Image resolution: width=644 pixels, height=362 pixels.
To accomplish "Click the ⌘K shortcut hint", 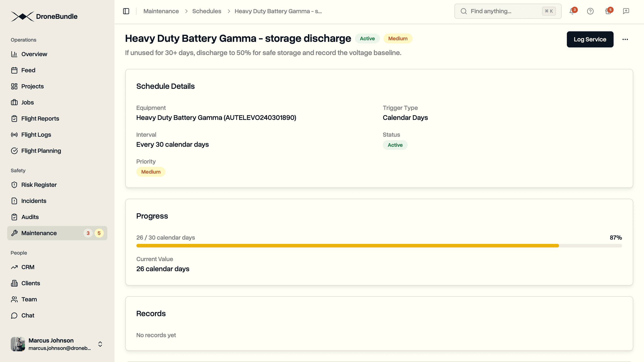I will point(549,11).
